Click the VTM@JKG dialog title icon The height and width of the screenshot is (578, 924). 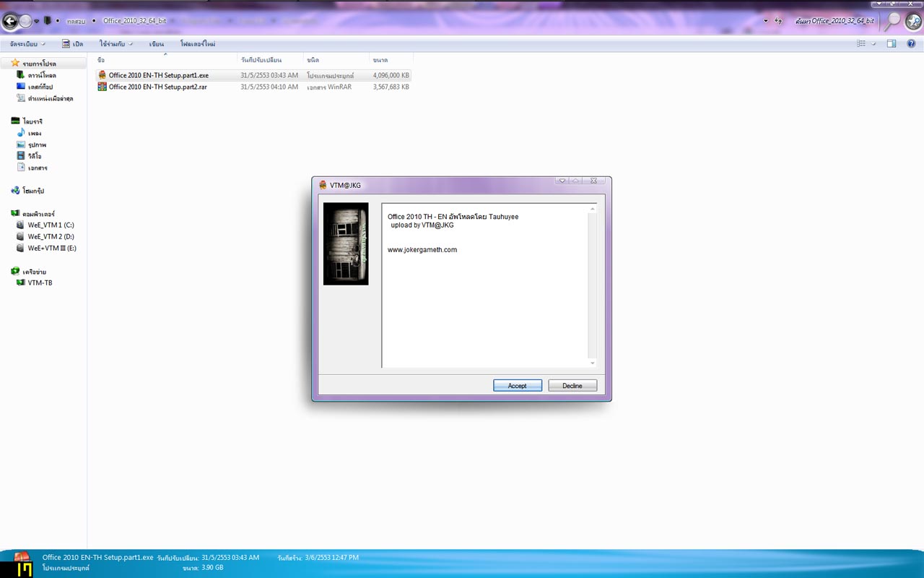pos(323,185)
